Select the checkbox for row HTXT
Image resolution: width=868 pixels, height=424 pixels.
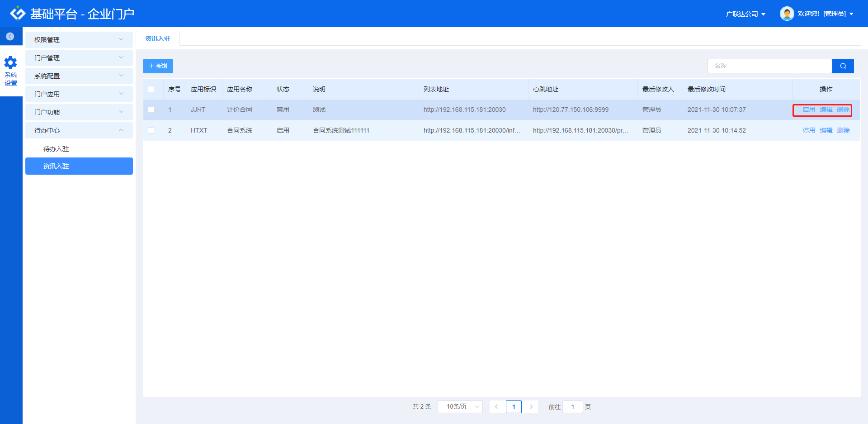coord(151,130)
